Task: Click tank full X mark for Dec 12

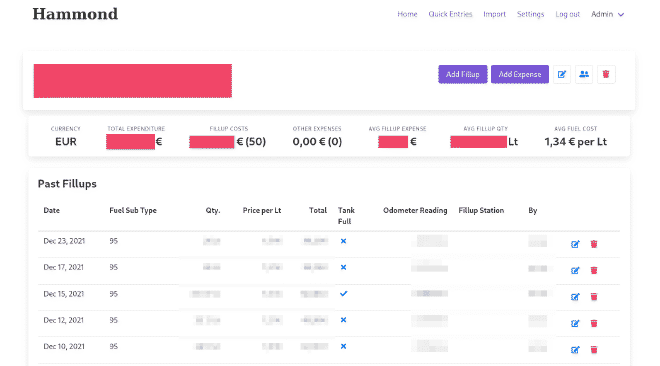Action: tap(343, 320)
